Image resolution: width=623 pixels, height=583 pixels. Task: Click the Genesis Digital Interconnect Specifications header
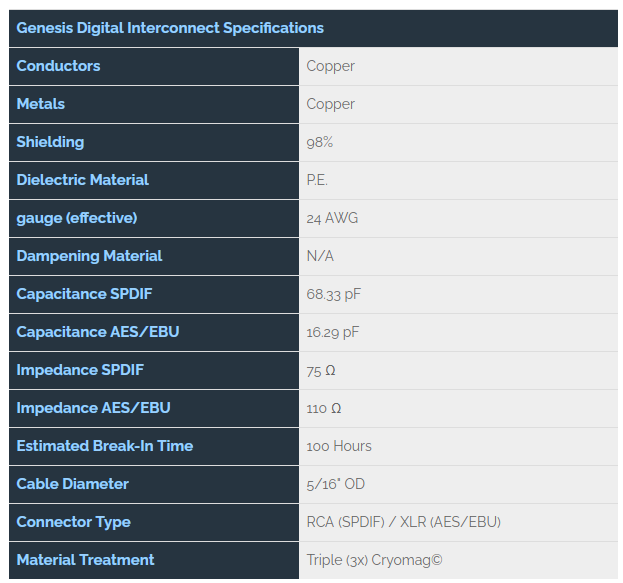313,28
